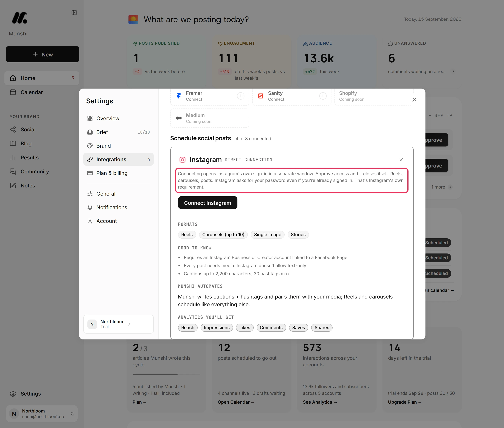Click the "4 of 8 connected" text
This screenshot has width=504, height=428.
coord(253,139)
